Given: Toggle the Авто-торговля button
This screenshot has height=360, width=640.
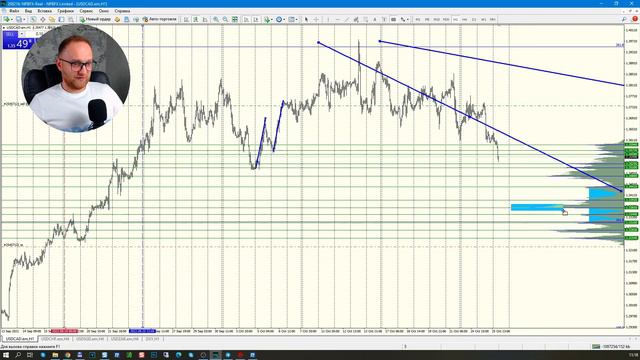Looking at the screenshot, I should [x=160, y=19].
